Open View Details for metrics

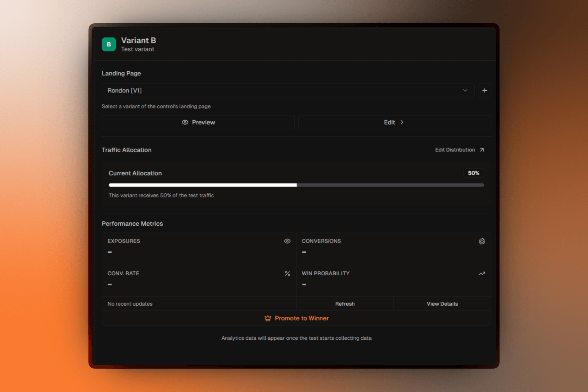click(x=442, y=303)
